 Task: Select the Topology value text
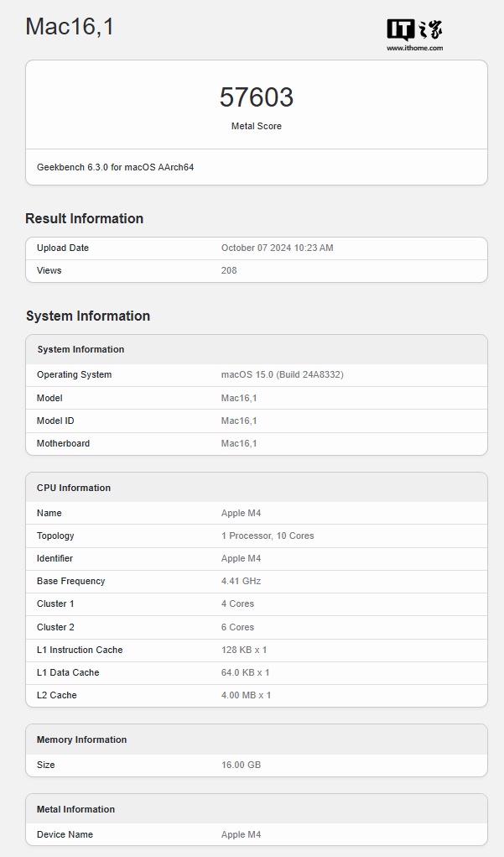(268, 536)
